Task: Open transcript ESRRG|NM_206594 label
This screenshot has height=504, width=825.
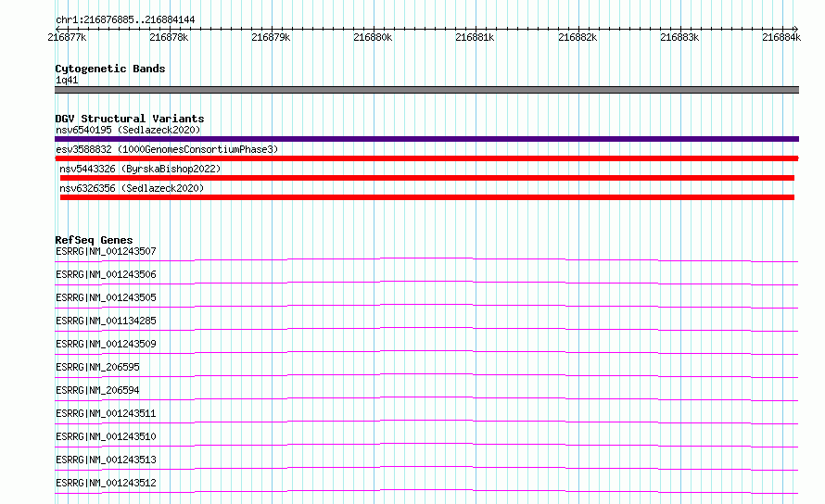Action: (97, 390)
